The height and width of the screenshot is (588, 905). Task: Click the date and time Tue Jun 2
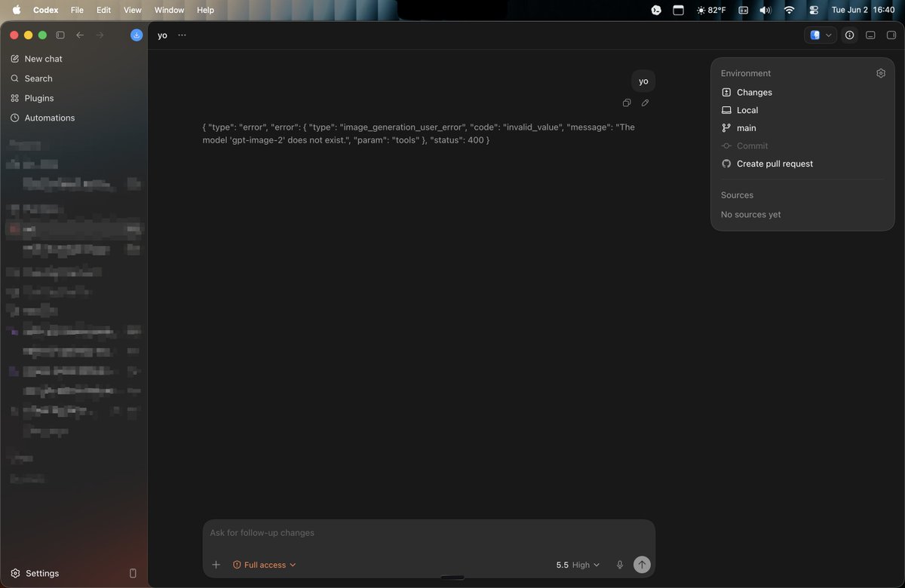863,10
